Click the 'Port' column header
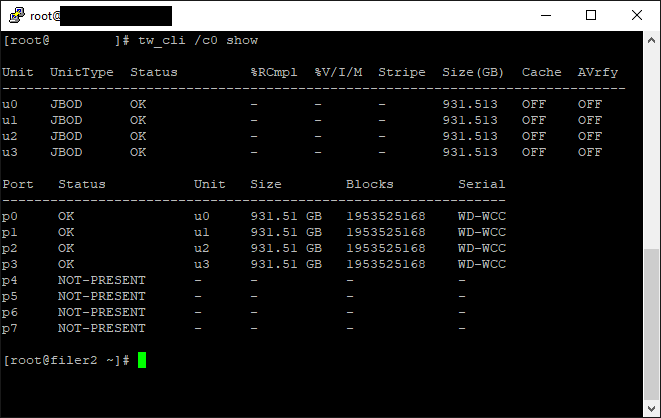Viewport: 661px width, 418px height. pyautogui.click(x=18, y=185)
